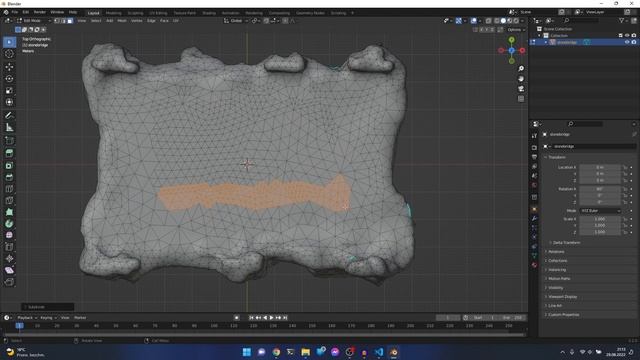Activate the Rotate tool

click(9, 79)
